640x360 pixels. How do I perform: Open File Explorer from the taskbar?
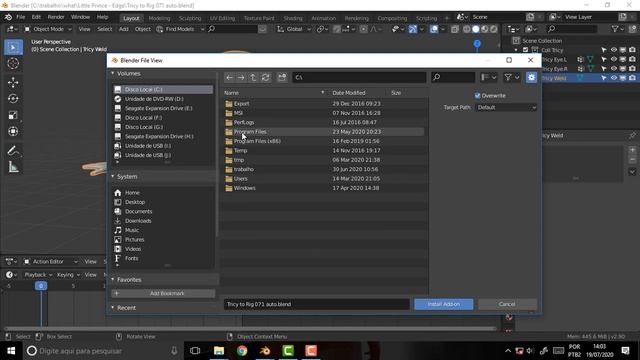(219, 351)
